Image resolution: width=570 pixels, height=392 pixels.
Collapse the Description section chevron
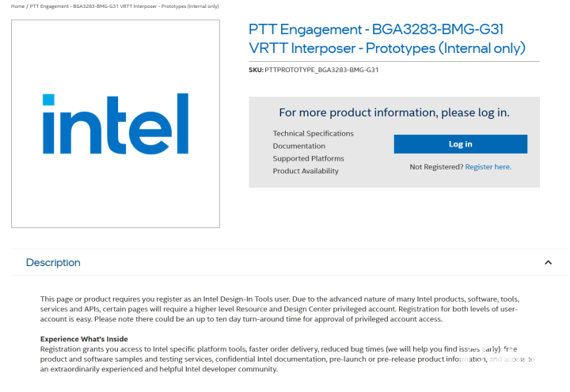tap(548, 262)
